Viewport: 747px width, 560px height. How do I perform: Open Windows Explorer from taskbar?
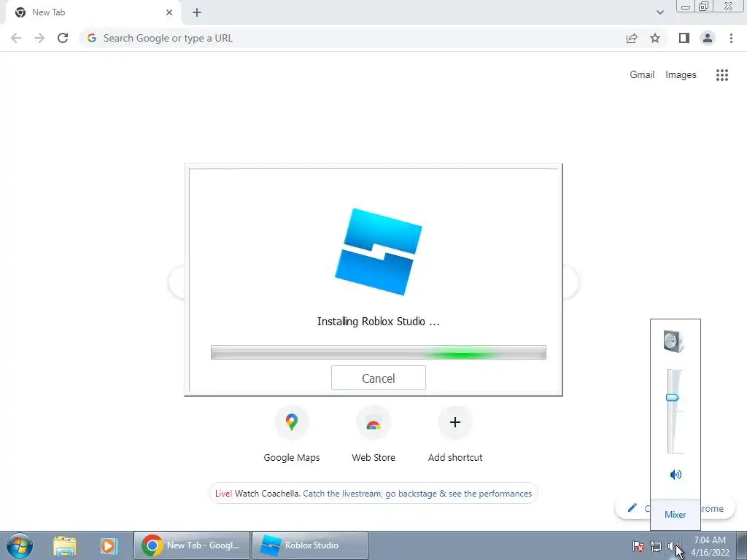tap(64, 545)
